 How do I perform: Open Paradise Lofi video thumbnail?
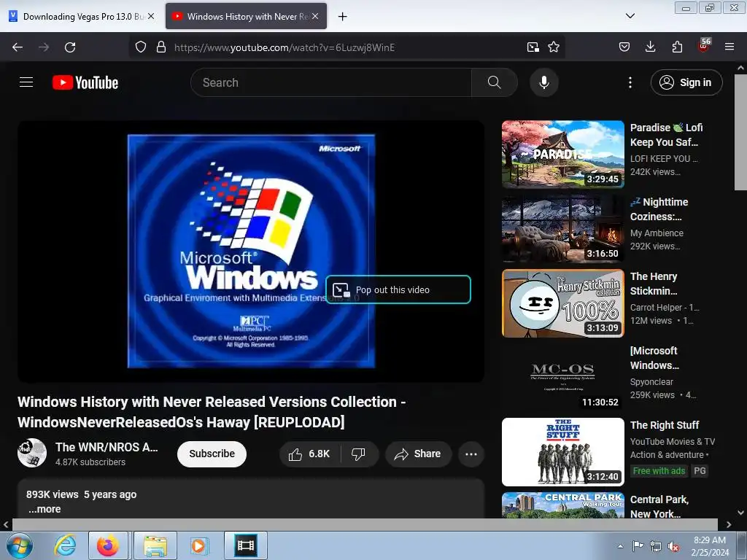click(562, 154)
